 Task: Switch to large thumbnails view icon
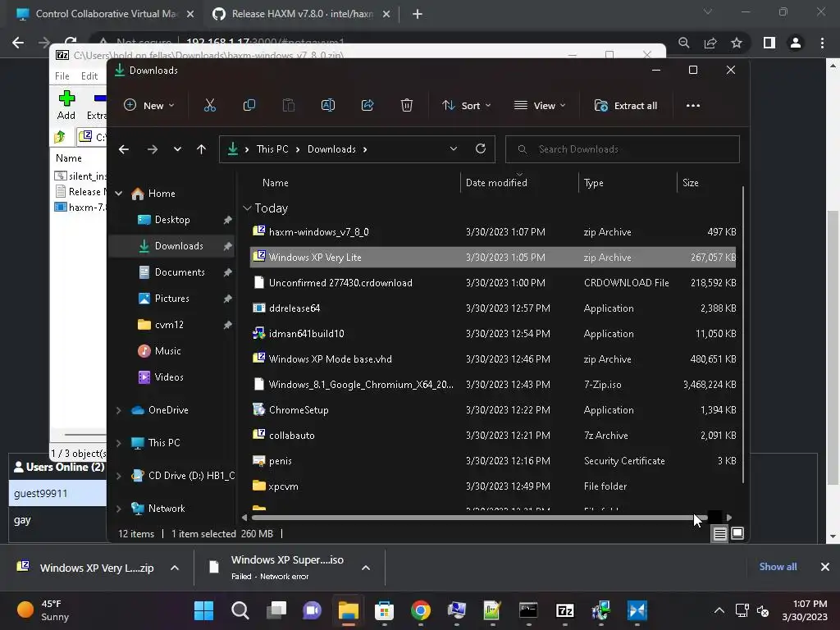point(737,533)
